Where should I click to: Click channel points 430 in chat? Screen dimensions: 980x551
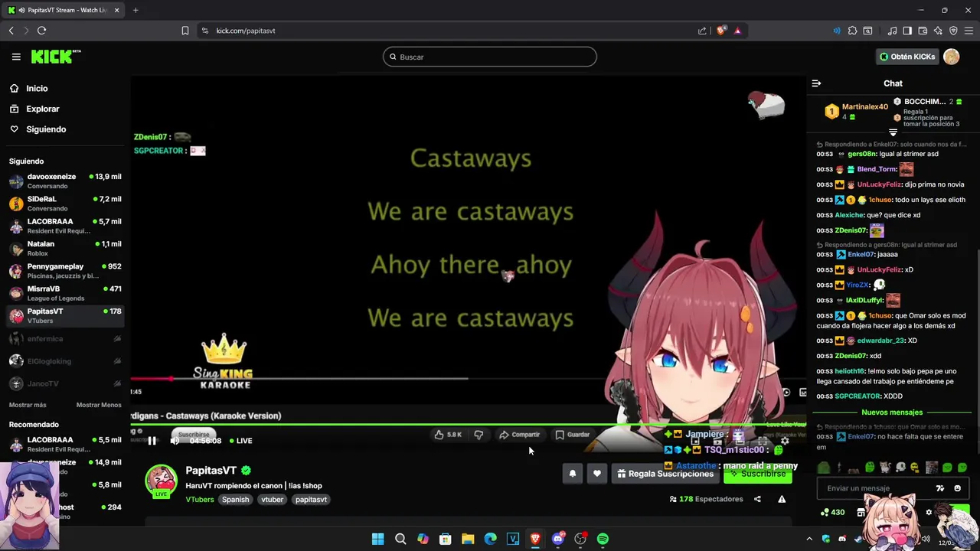(x=832, y=512)
